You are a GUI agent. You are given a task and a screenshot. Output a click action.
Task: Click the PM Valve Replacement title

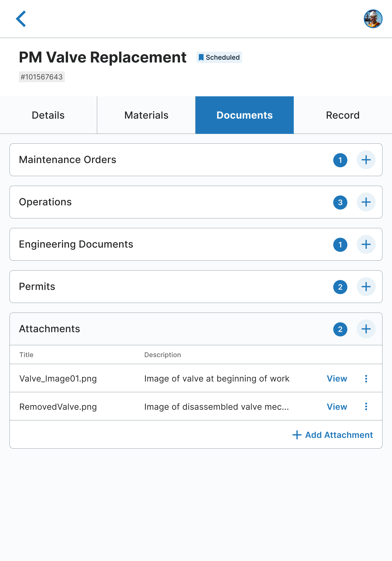click(x=103, y=57)
